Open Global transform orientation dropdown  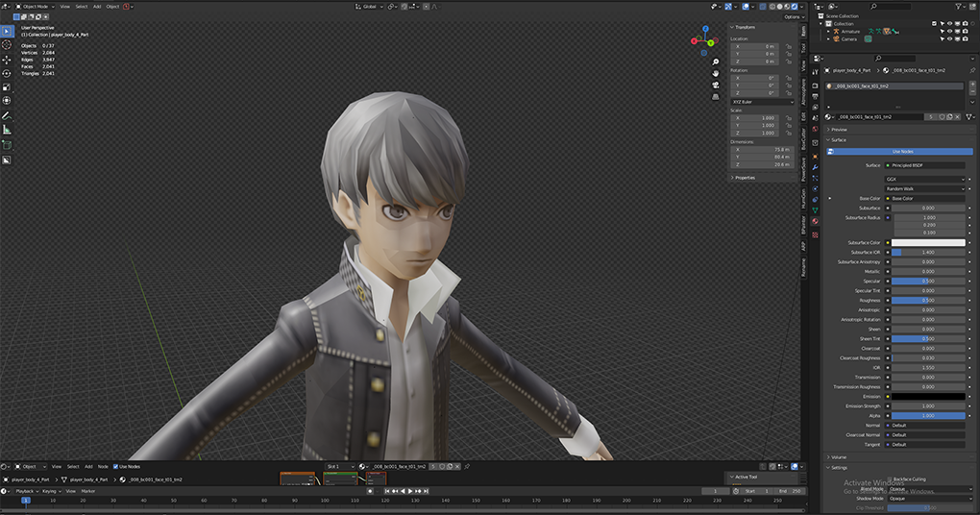(369, 7)
